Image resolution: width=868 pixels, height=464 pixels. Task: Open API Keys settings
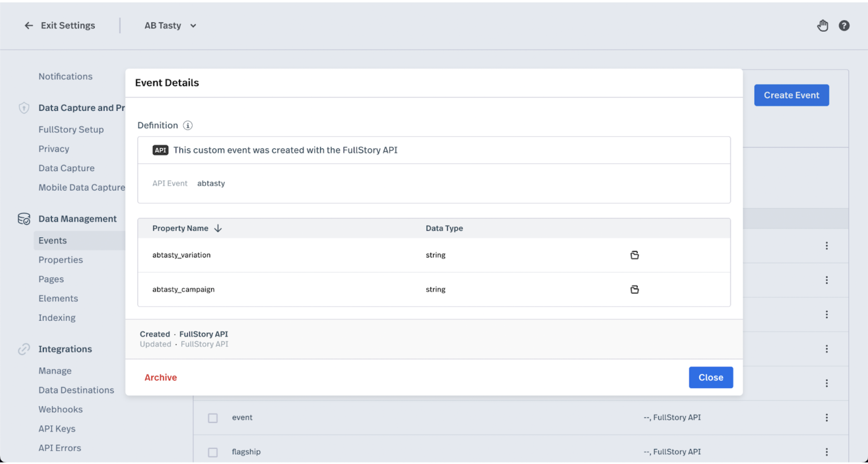[x=57, y=429]
